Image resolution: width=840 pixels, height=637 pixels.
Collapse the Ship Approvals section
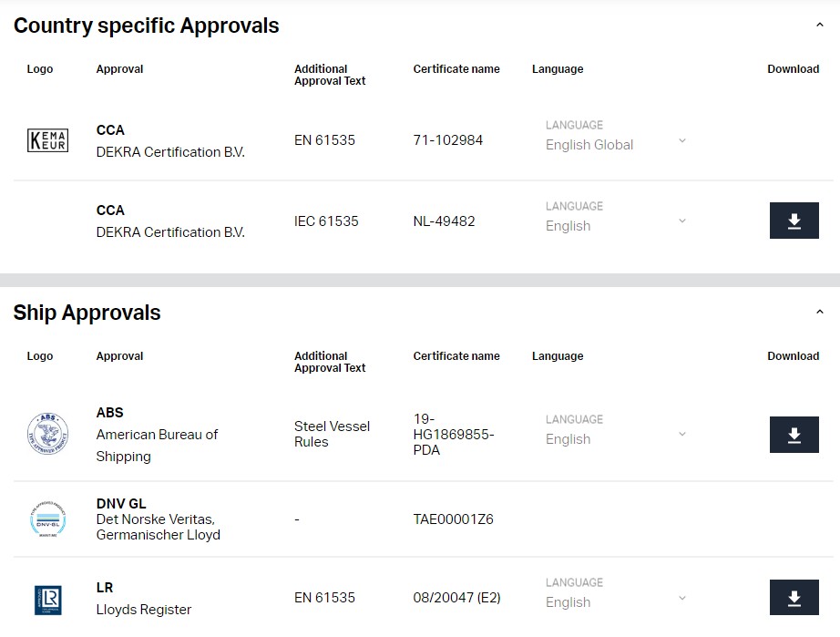(x=820, y=312)
